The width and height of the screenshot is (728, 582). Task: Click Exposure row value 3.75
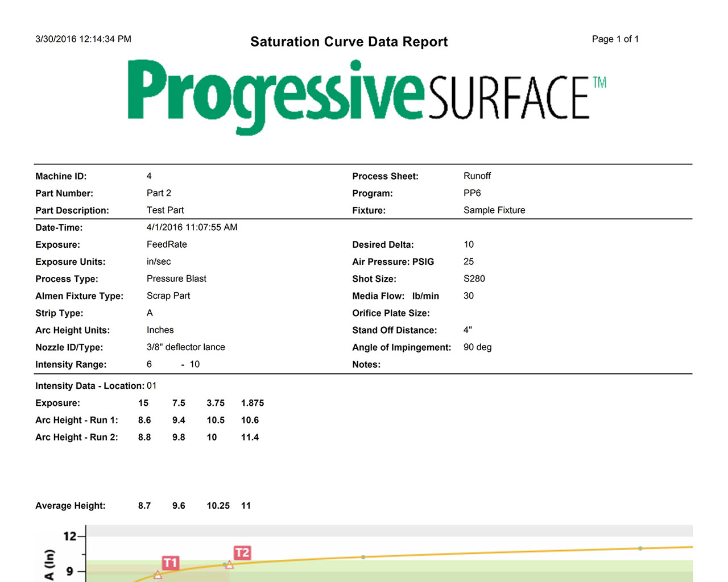[x=216, y=403]
